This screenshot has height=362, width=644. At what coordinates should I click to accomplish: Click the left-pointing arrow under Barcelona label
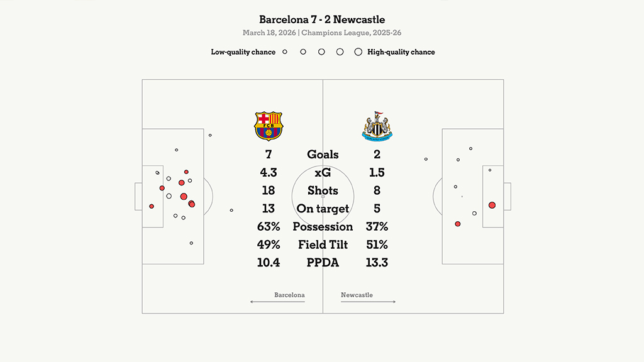tap(277, 302)
